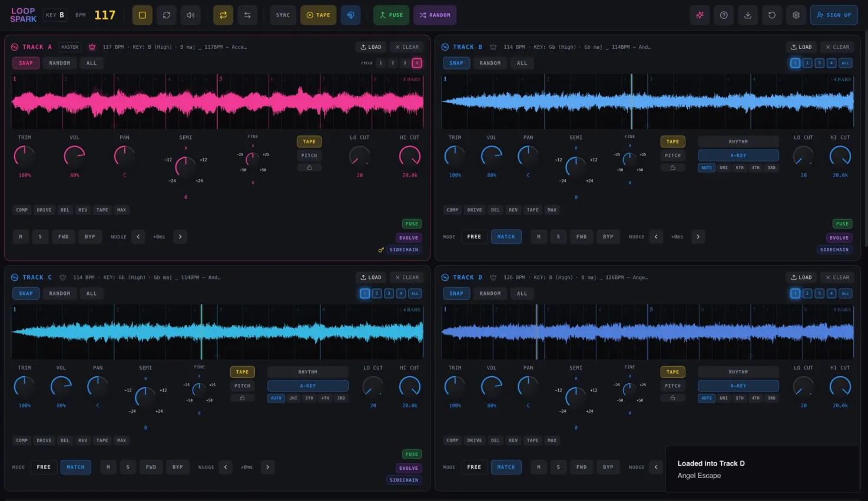Open settings with the gear icon
The height and width of the screenshot is (501, 868).
coord(796,15)
